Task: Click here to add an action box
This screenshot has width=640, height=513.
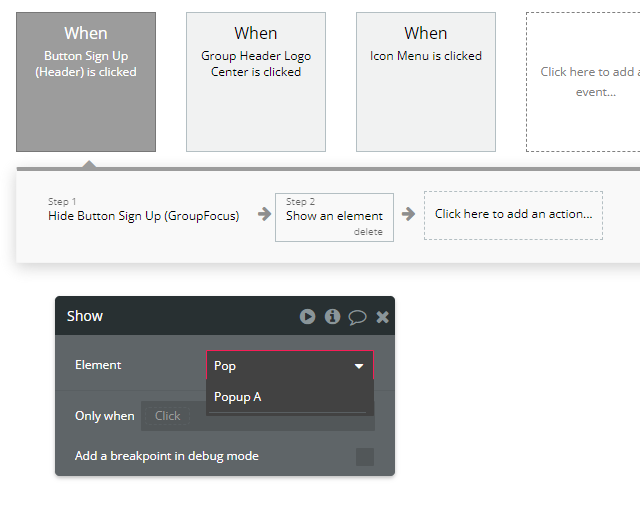Action: tap(513, 215)
